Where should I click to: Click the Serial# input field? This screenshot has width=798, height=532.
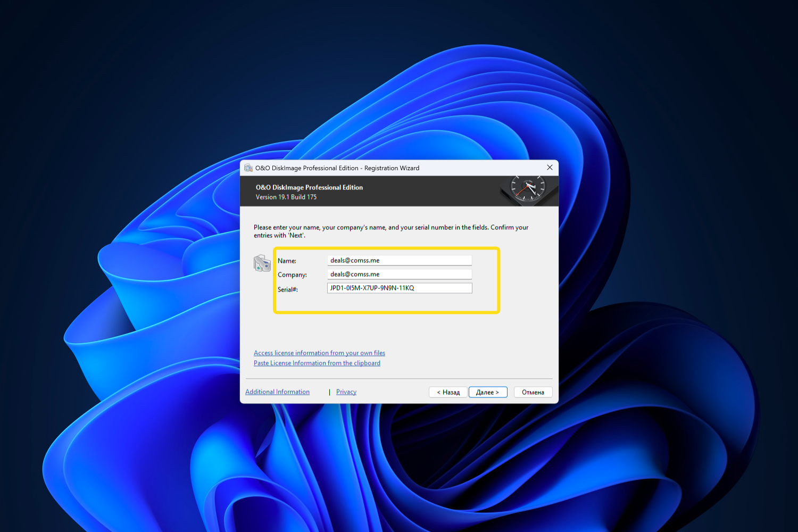(x=400, y=288)
